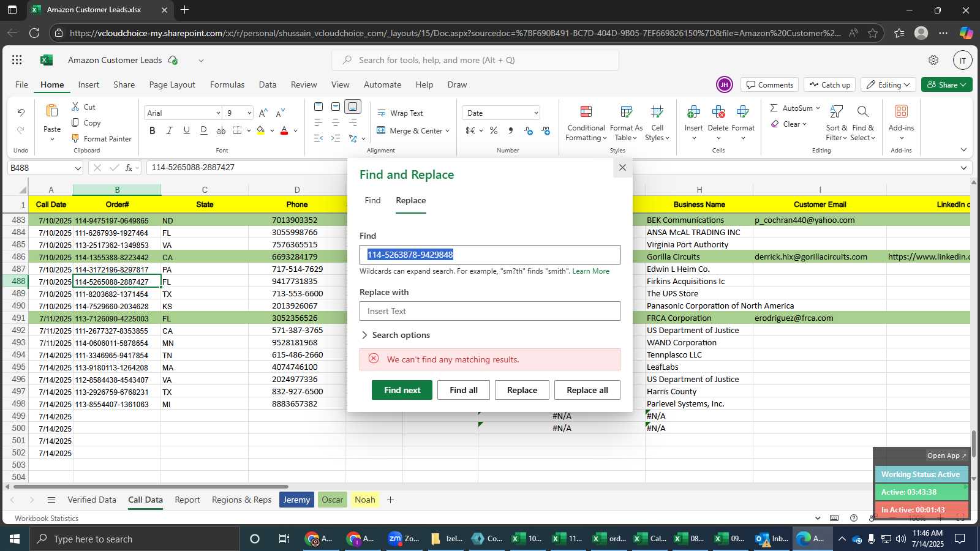Open the Clear dropdown

click(789, 124)
